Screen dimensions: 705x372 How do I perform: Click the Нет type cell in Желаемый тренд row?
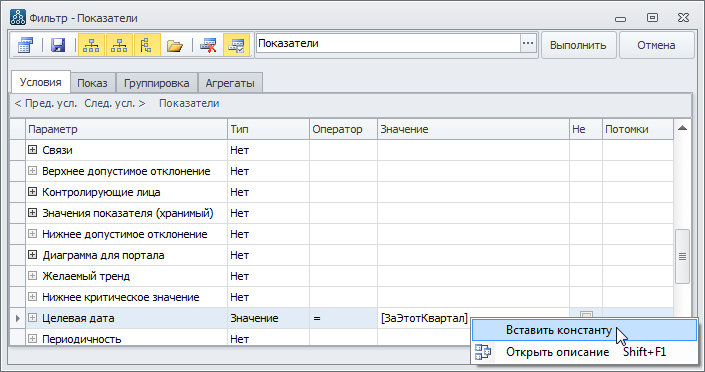(268, 276)
